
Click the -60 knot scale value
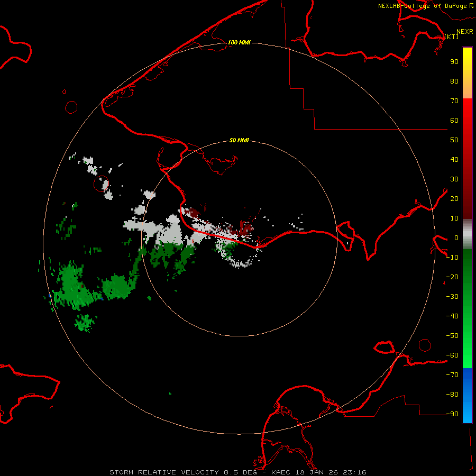452,355
